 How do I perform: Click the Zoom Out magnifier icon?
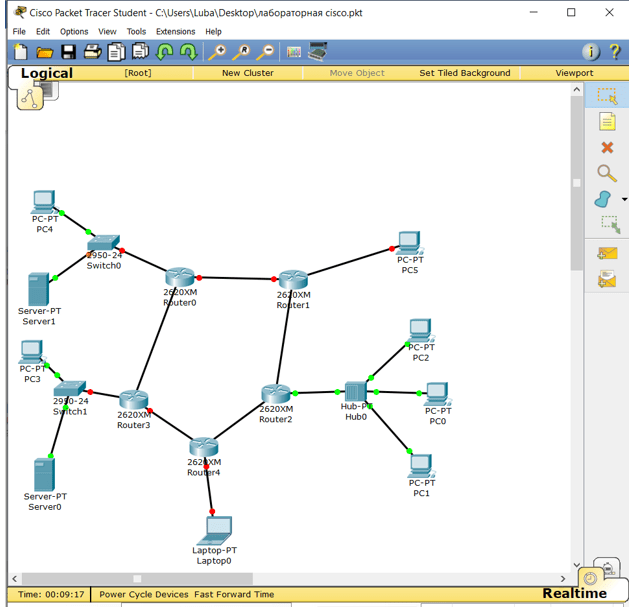coord(265,52)
